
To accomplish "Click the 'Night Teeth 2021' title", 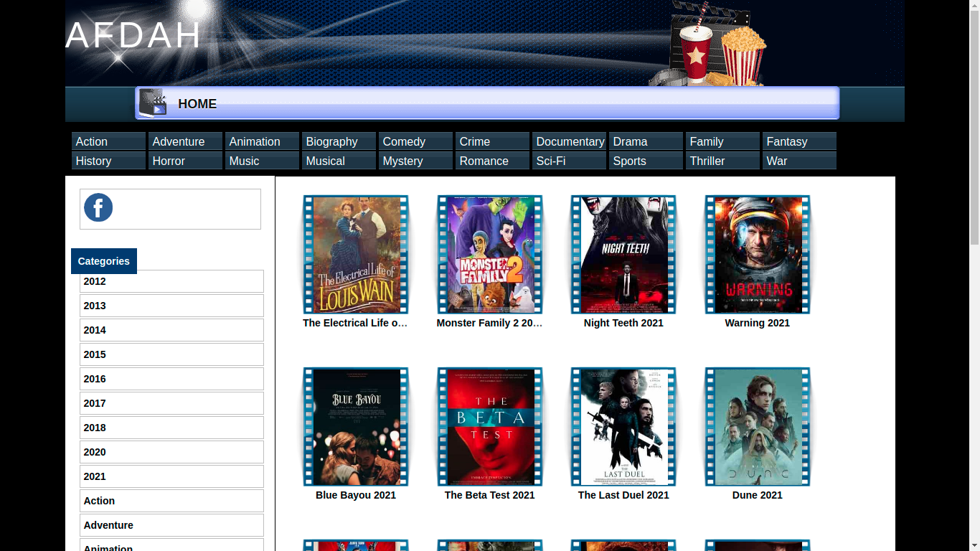I will (623, 323).
